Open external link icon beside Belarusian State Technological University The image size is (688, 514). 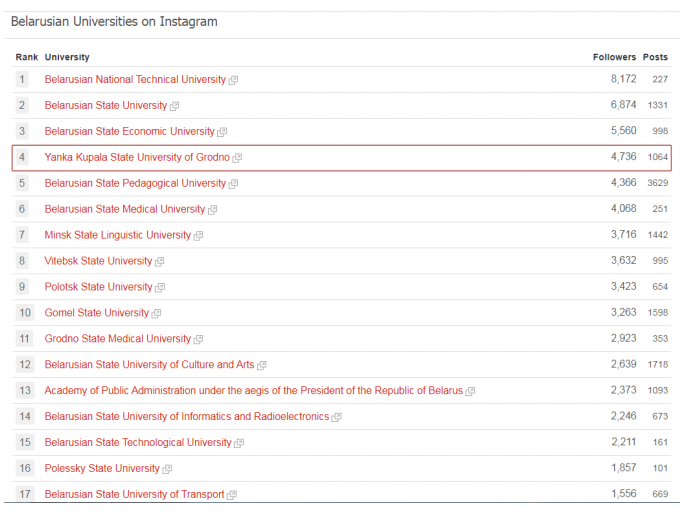pos(239,442)
